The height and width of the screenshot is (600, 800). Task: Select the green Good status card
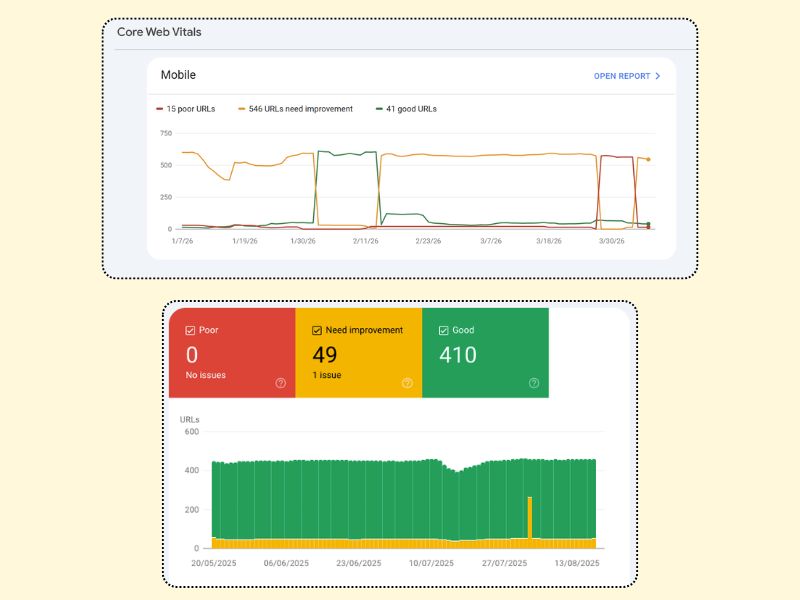pyautogui.click(x=485, y=353)
